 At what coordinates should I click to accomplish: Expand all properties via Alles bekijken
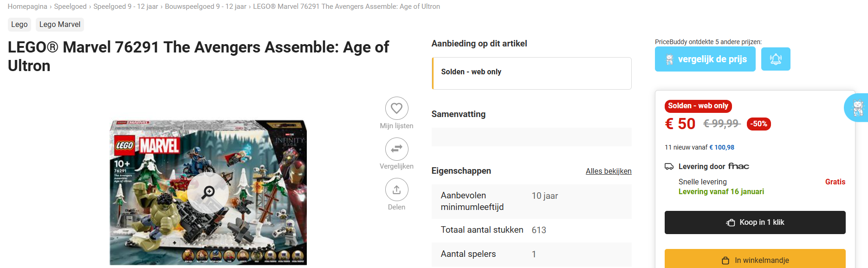[x=609, y=171]
